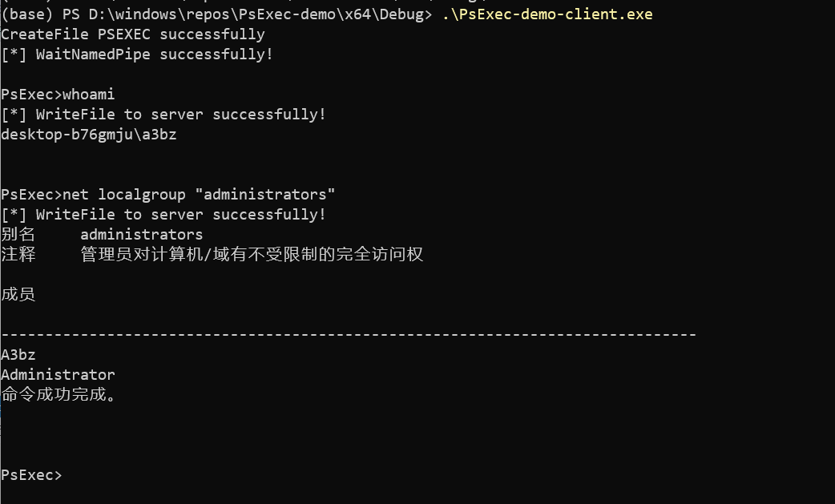Viewport: 835px width, 504px height.
Task: Click the 别名 label
Action: (x=18, y=235)
